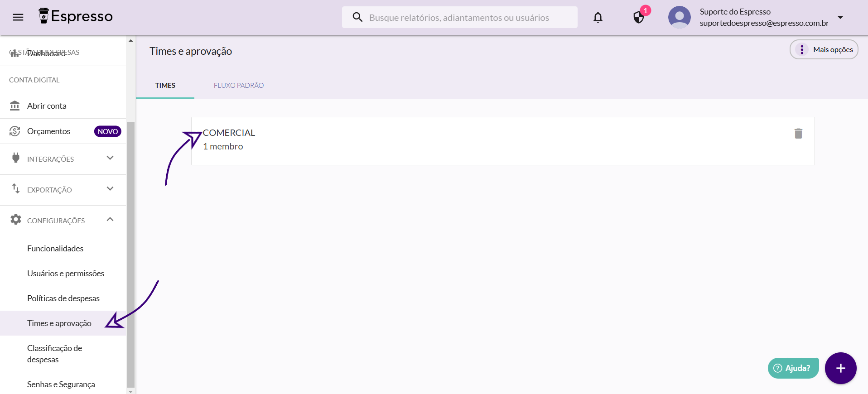Expand the Integrações section
This screenshot has height=394, width=868.
tap(63, 159)
